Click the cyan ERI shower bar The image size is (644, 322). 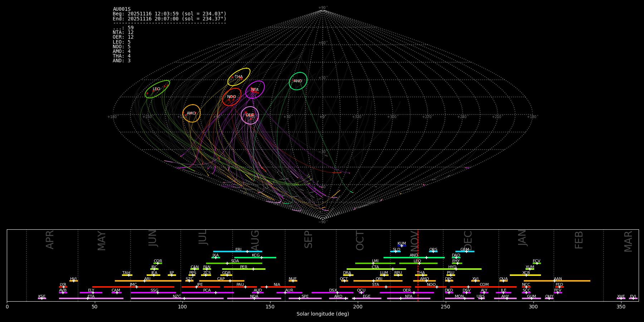pos(238,252)
